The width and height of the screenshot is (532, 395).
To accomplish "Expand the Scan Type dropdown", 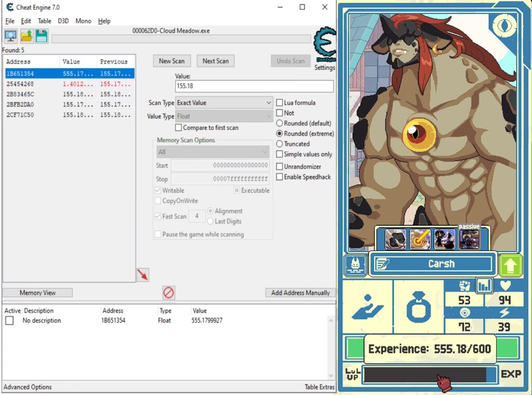I will click(x=224, y=102).
